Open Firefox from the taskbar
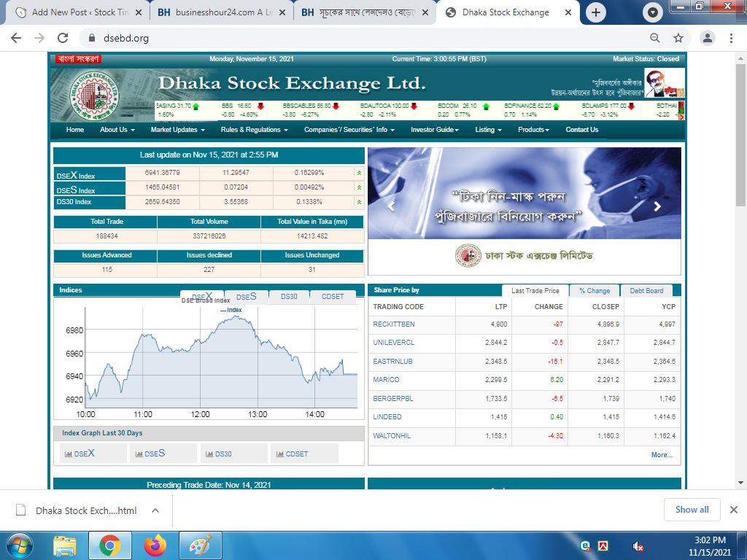The image size is (747, 560). click(x=155, y=545)
